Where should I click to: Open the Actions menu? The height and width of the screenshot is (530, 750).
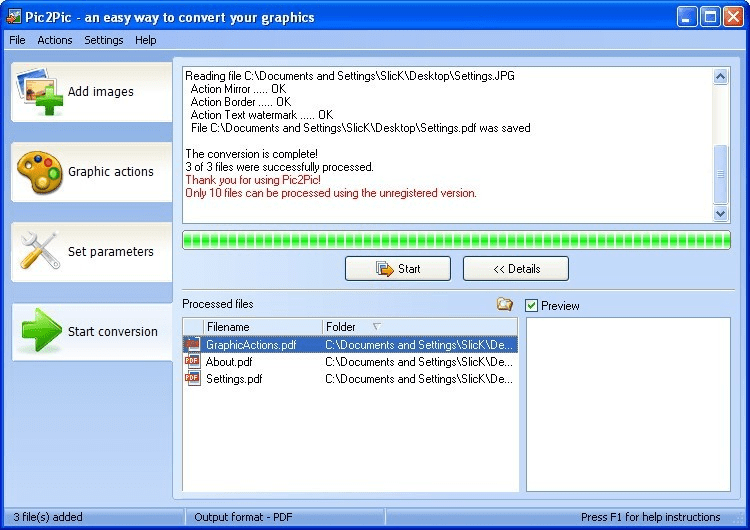[55, 40]
